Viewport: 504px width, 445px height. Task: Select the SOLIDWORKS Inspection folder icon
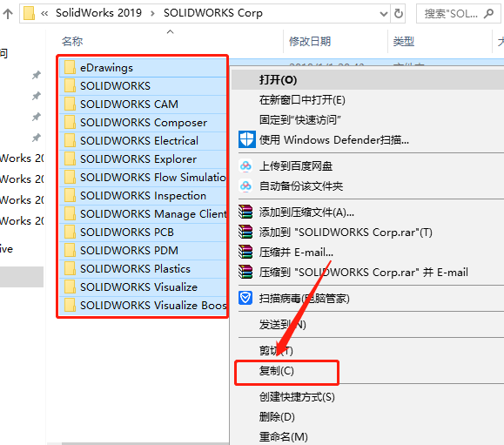click(x=70, y=195)
